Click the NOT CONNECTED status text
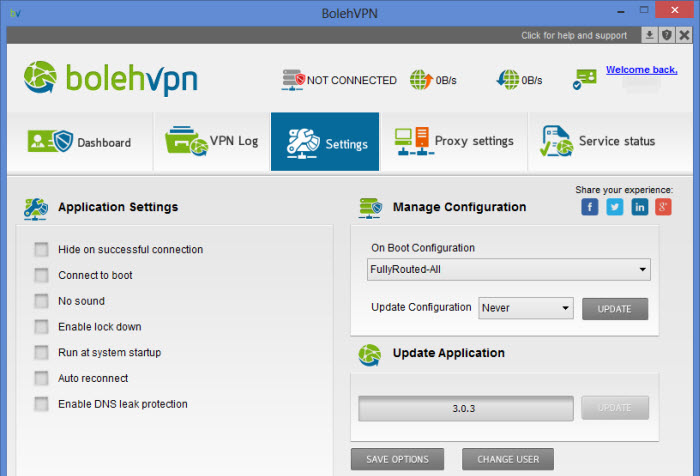 [352, 80]
